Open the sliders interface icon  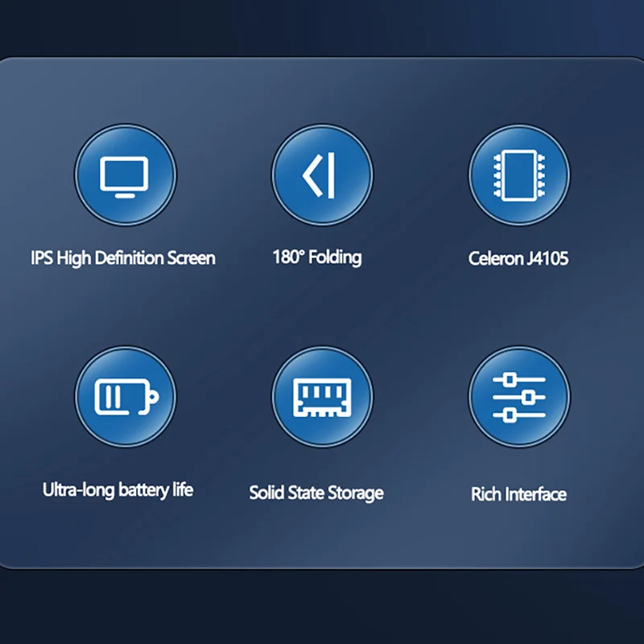tap(519, 397)
